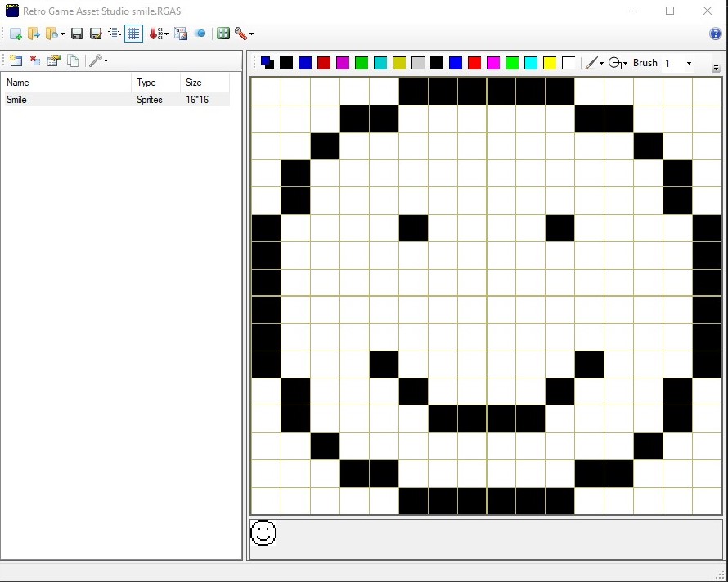Click the foreground/background color selector
This screenshot has height=582, width=728.
click(267, 63)
